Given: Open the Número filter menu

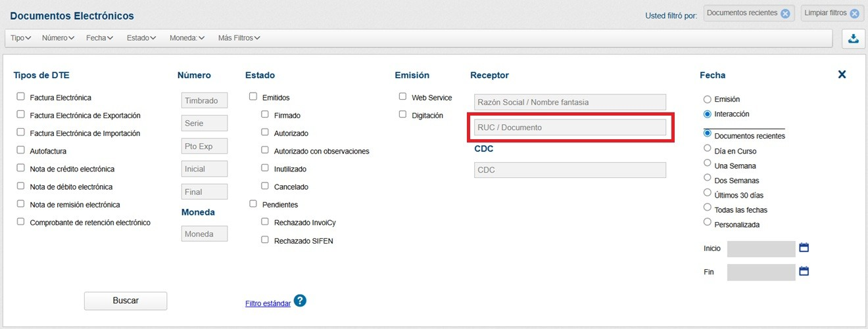Looking at the screenshot, I should (58, 38).
